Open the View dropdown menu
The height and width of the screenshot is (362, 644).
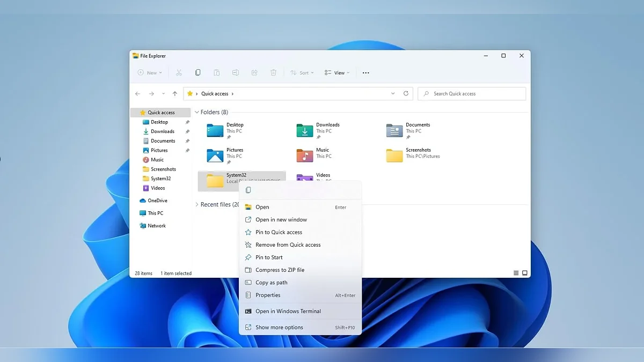pos(337,72)
